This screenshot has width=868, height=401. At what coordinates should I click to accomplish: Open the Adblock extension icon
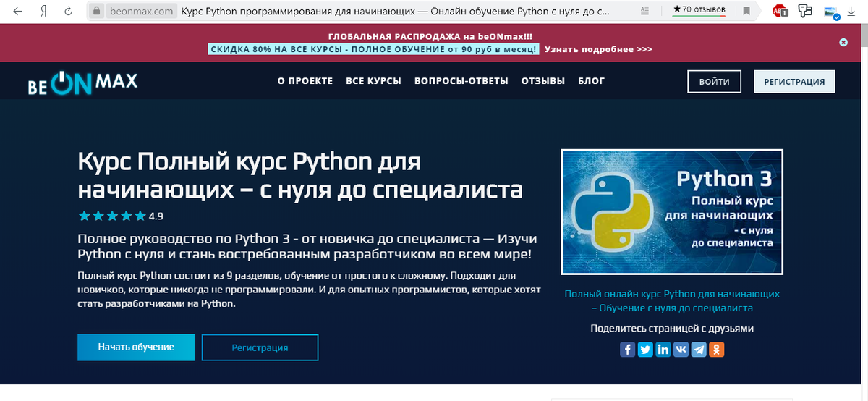[x=780, y=12]
